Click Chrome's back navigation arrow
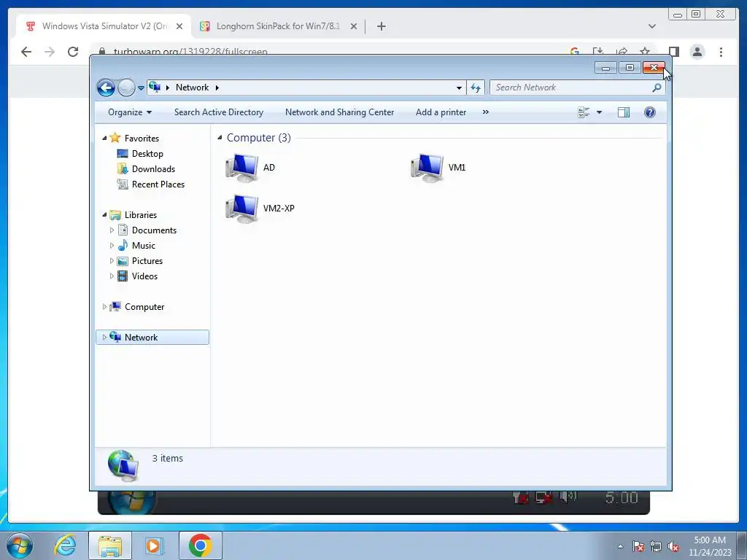 coord(26,52)
